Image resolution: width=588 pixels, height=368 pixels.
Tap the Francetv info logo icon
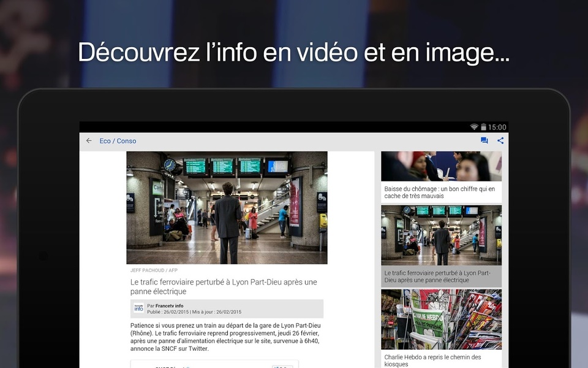pos(139,309)
